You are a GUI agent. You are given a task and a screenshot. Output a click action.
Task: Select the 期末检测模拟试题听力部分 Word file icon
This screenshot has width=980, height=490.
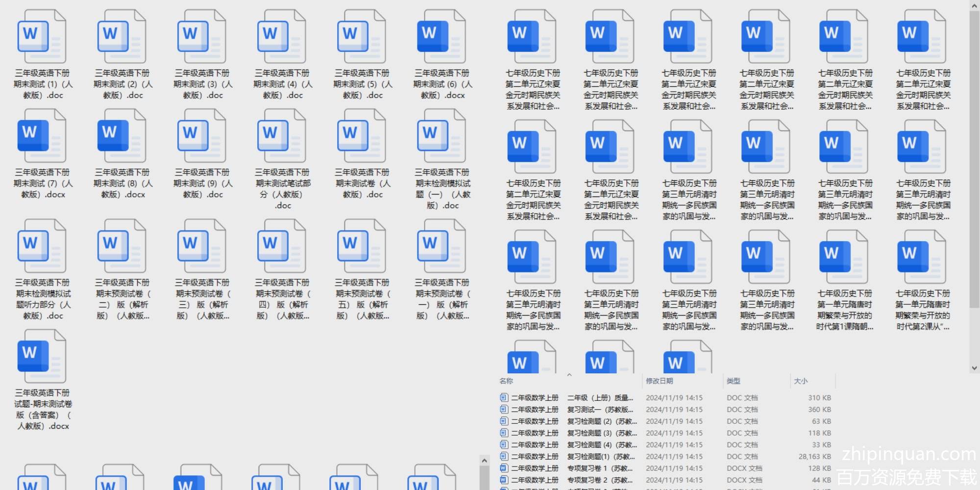42,246
